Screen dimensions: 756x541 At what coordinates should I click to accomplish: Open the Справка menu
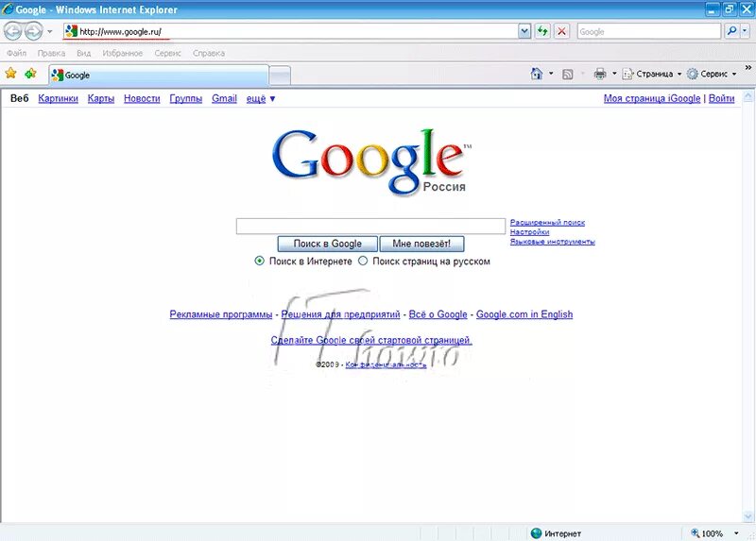[x=209, y=53]
